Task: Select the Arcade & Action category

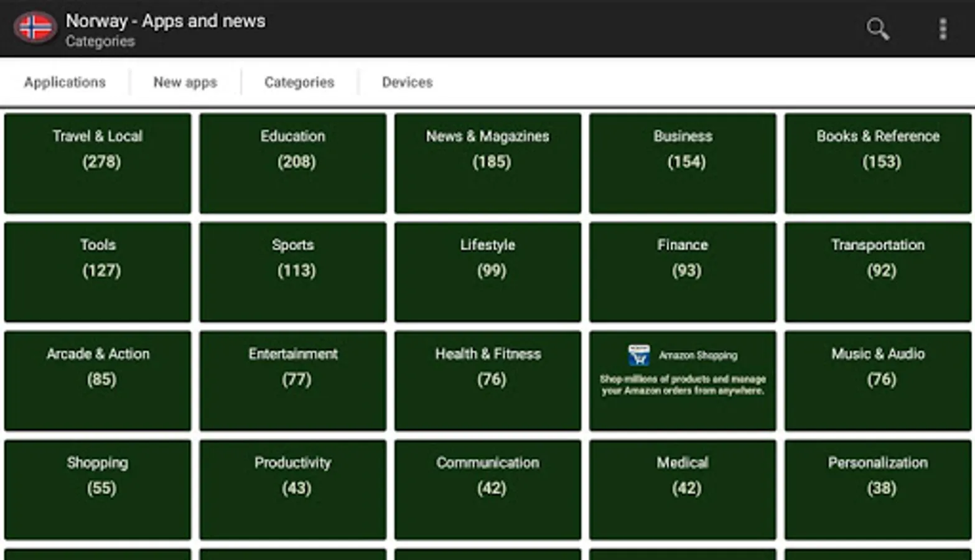Action: tap(98, 381)
